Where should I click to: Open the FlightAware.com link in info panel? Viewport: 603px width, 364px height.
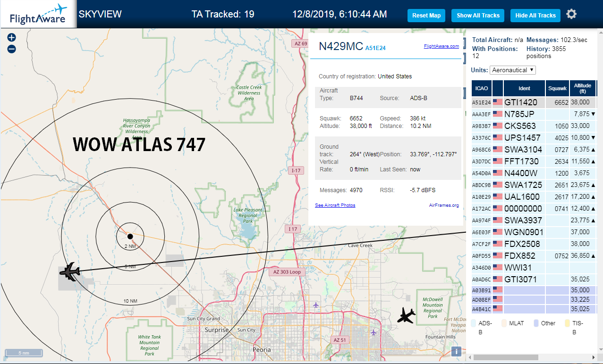click(442, 46)
